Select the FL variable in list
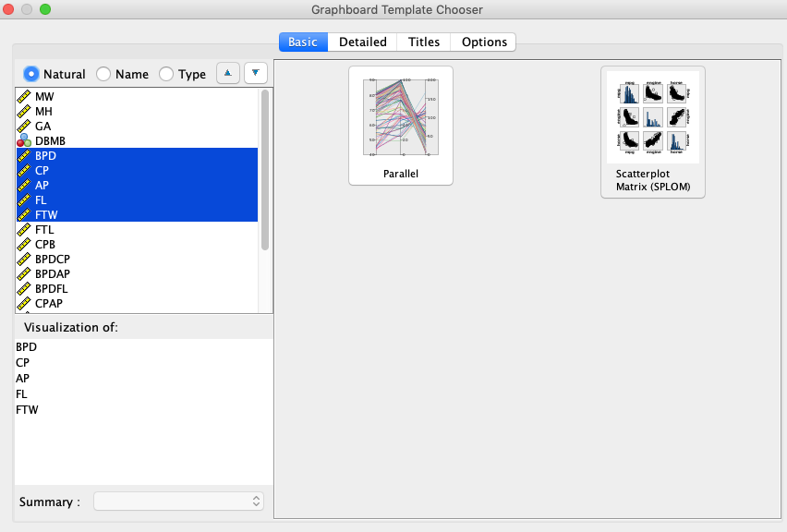The image size is (787, 532). tap(137, 199)
